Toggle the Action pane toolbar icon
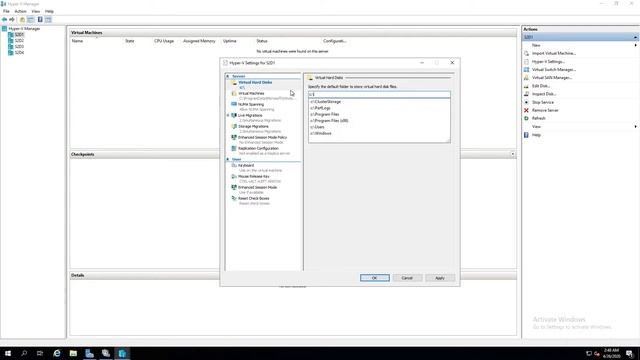This screenshot has height=360, width=640. pos(48,20)
